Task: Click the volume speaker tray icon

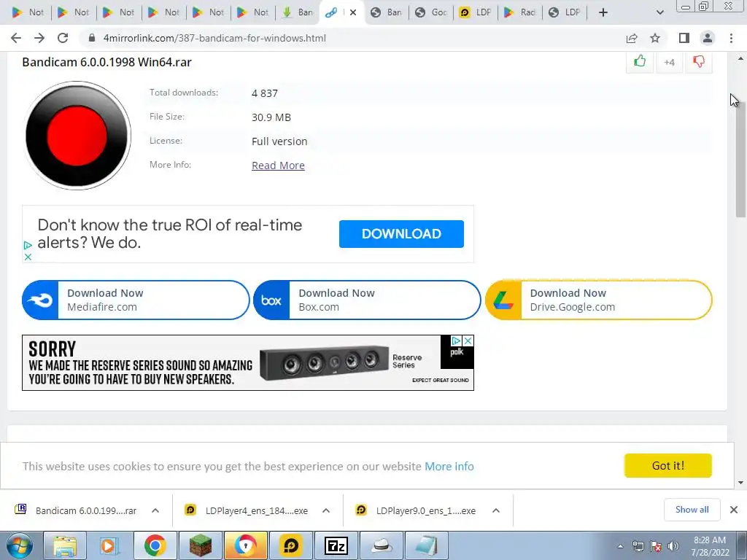Action: coord(673,546)
